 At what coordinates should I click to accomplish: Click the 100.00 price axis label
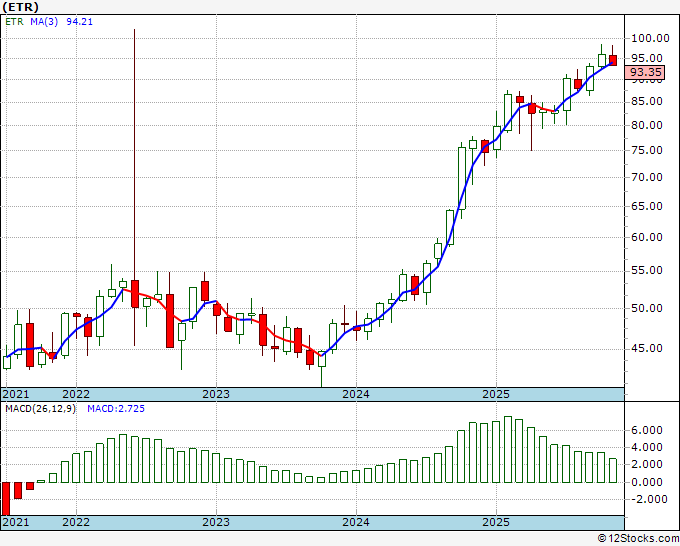650,38
